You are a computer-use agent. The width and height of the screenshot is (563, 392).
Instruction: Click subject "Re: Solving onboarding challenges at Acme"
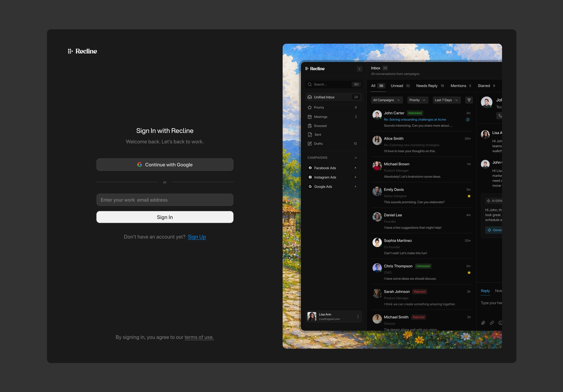tap(415, 120)
